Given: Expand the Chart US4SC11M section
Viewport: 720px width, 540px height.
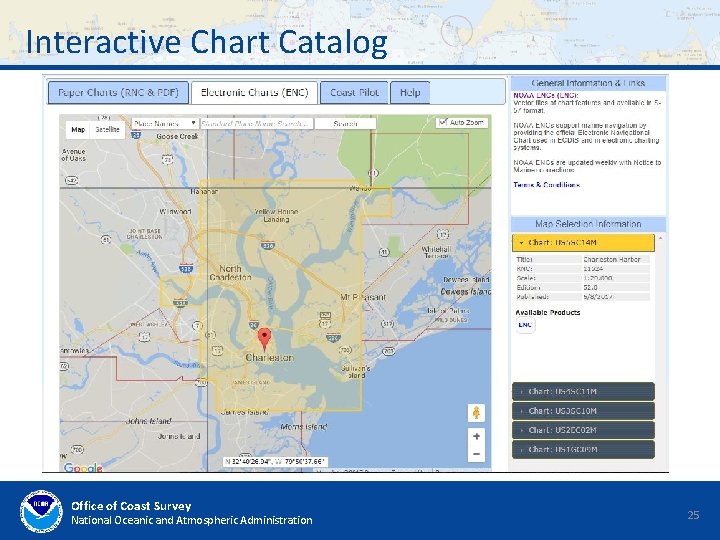Looking at the screenshot, I should pos(583,392).
